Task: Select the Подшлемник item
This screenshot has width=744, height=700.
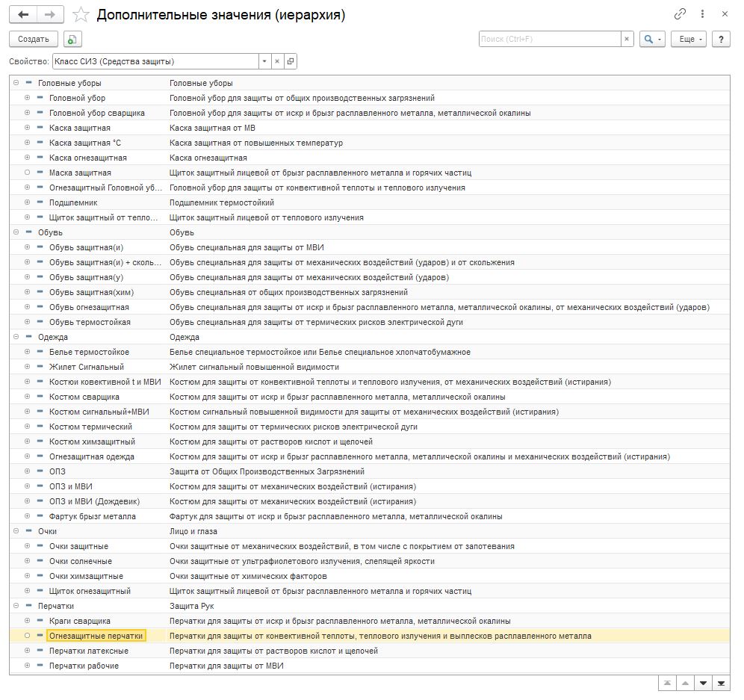Action: click(x=73, y=202)
